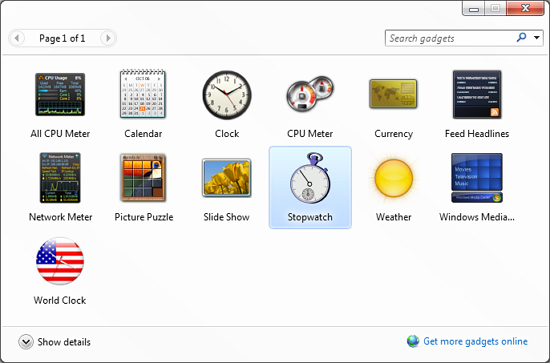Open the search options dropdown arrow
550x363 pixels.
tap(537, 38)
